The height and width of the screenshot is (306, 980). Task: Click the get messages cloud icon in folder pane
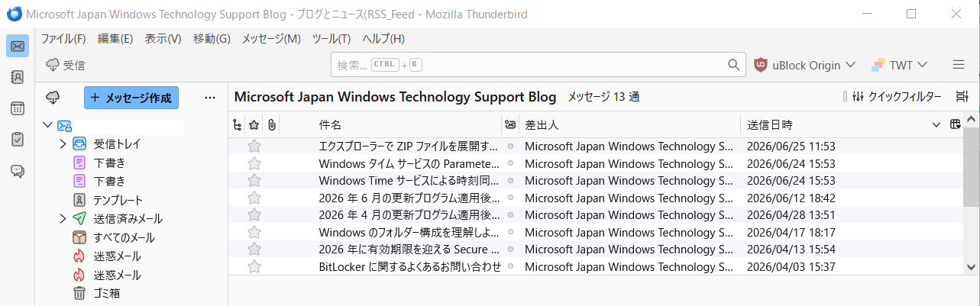[53, 98]
